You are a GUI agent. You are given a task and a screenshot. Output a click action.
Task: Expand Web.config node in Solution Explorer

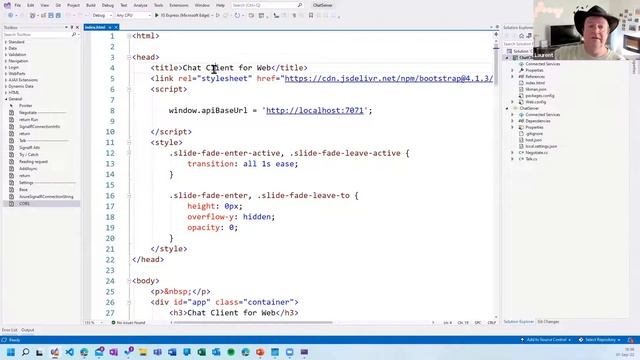(x=513, y=102)
